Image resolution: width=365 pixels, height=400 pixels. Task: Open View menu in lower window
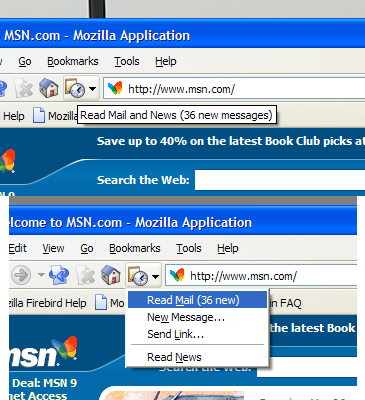click(53, 248)
